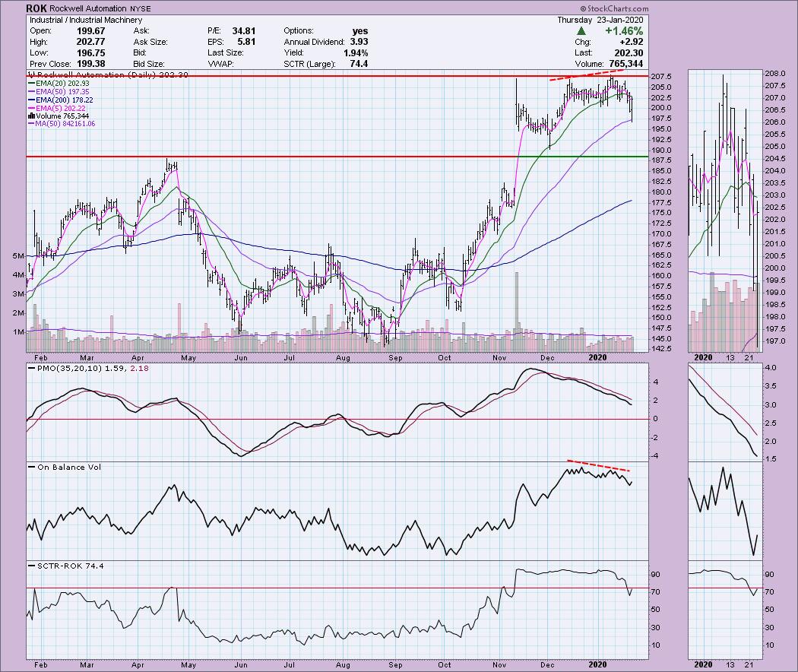Click the Options value yes

(x=359, y=31)
